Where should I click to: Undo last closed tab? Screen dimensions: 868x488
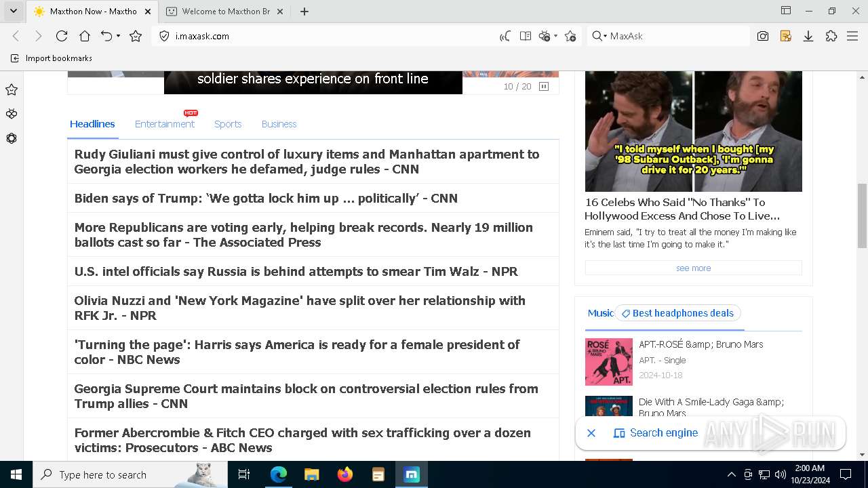[x=106, y=36]
